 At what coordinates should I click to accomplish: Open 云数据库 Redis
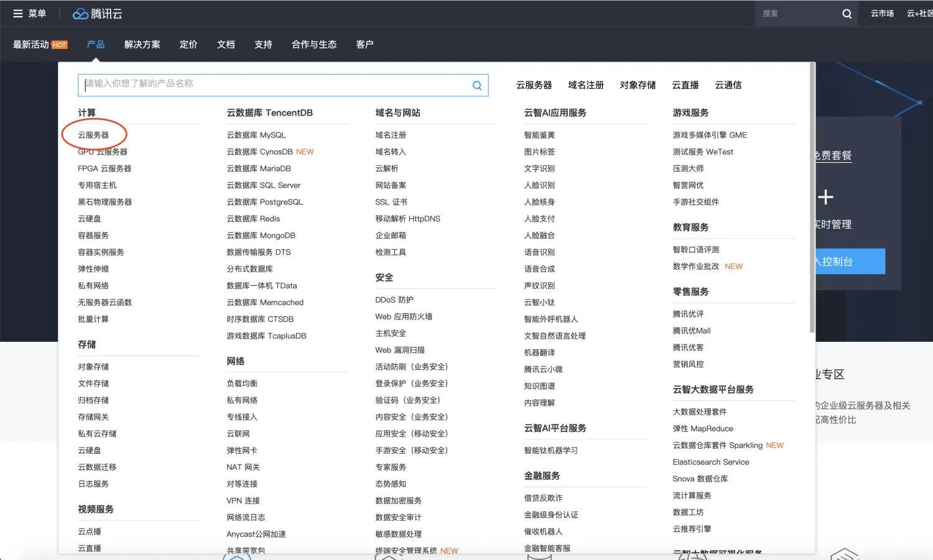point(253,219)
